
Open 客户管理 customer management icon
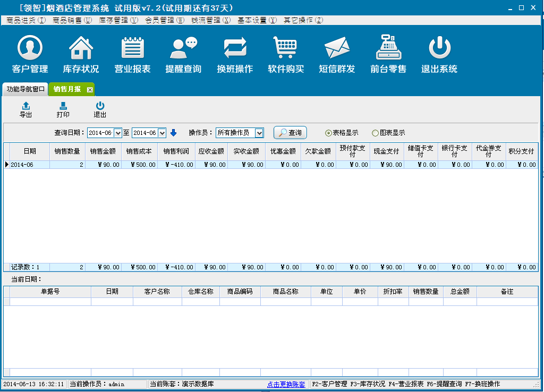[x=30, y=49]
